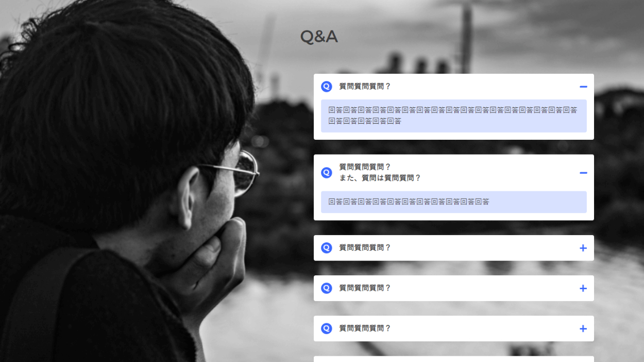Click the Q icon of the fourth FAQ item
This screenshot has height=362, width=644.
click(327, 288)
